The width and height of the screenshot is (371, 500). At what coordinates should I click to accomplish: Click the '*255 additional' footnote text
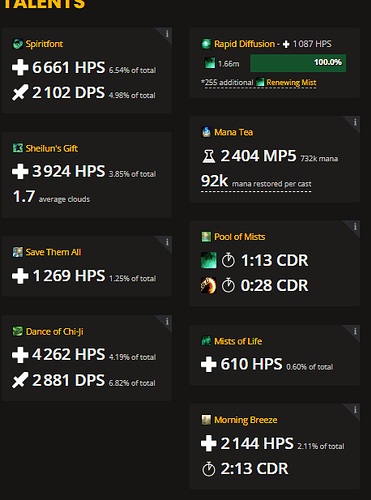(x=227, y=82)
